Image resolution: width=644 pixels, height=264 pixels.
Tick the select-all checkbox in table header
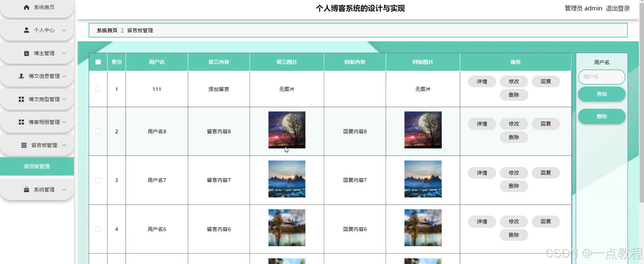tap(98, 62)
